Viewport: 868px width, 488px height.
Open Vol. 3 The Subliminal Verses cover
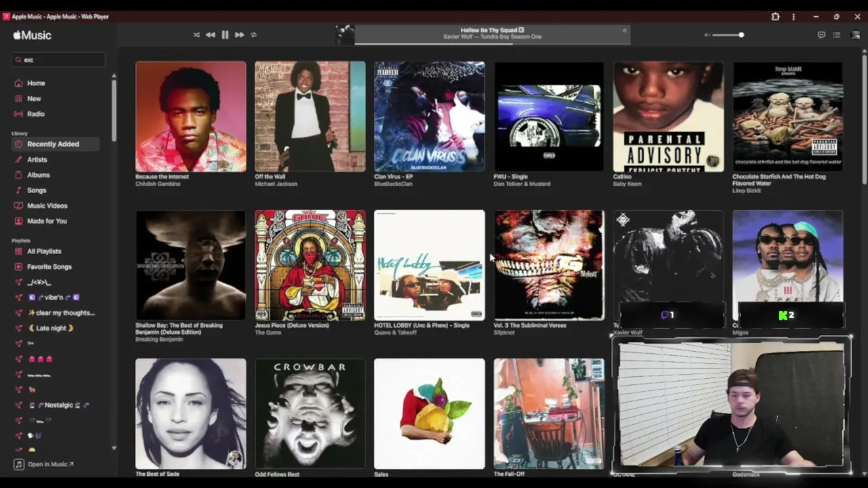click(x=549, y=265)
